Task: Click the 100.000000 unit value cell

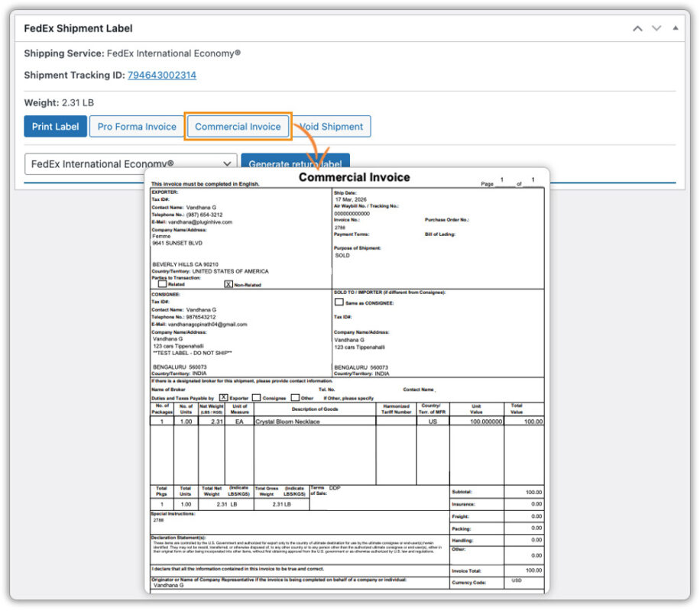Action: pyautogui.click(x=476, y=422)
